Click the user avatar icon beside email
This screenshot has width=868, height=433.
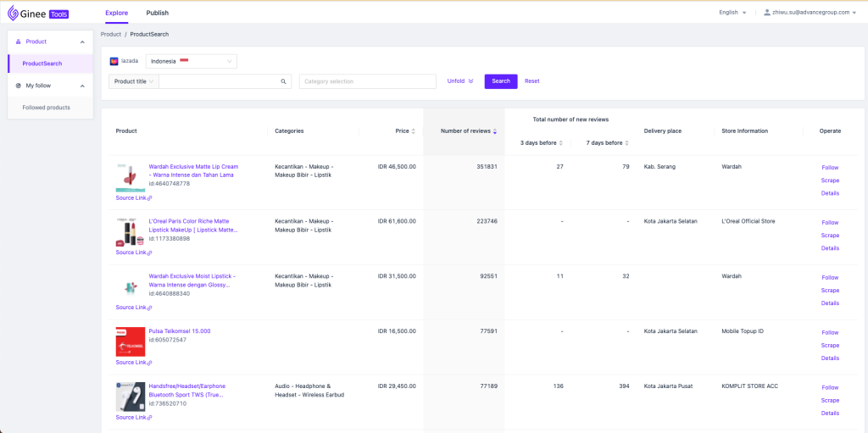coord(766,12)
